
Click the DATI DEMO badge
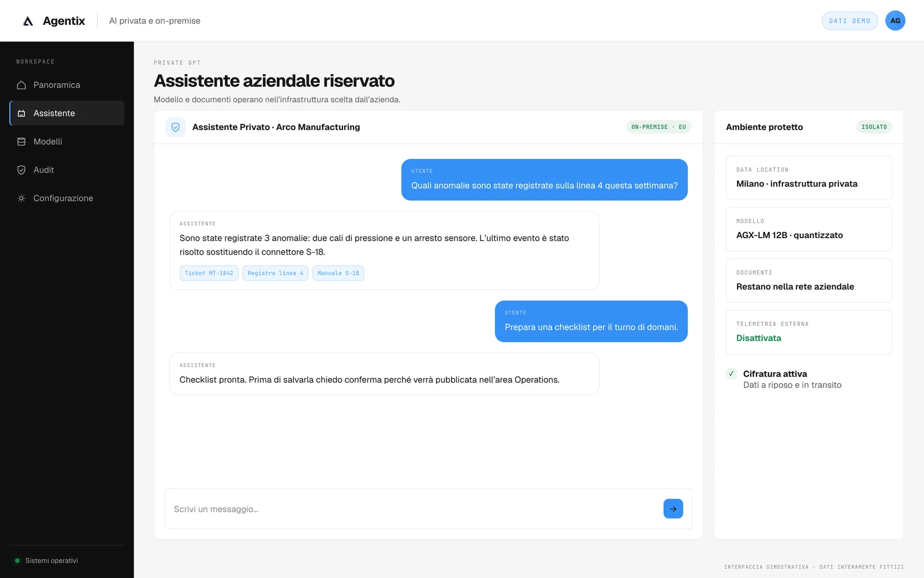tap(850, 21)
